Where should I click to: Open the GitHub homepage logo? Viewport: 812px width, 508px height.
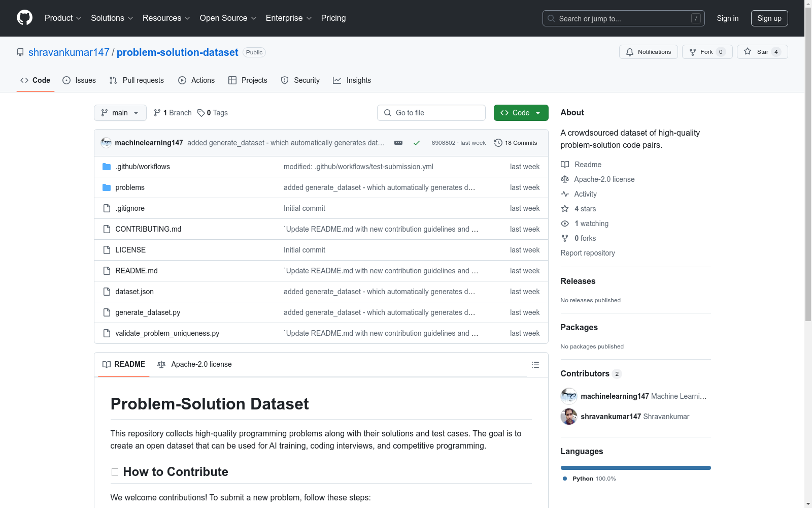coord(24,18)
